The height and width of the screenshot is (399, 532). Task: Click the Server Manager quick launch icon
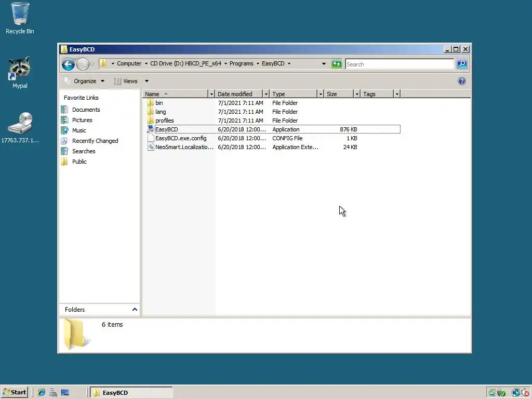coord(53,393)
